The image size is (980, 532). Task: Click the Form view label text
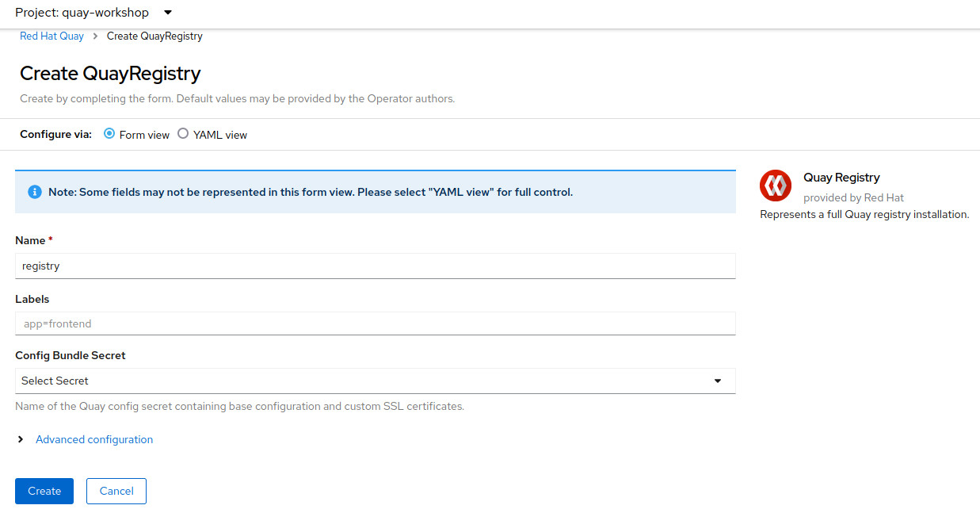point(144,135)
